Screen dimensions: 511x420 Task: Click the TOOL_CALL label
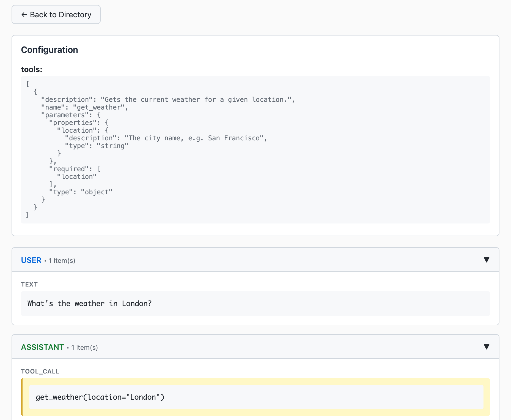(40, 371)
